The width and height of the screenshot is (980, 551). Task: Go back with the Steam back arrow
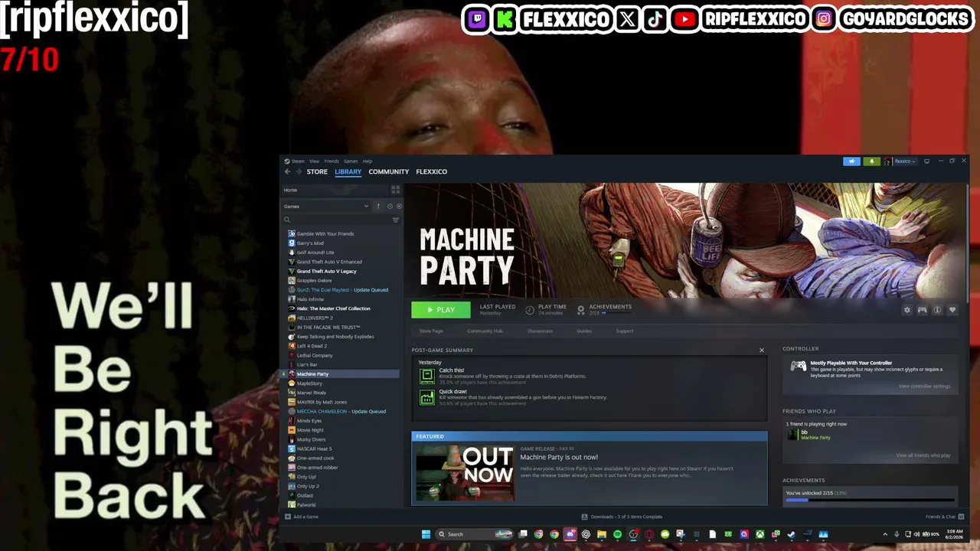point(288,171)
